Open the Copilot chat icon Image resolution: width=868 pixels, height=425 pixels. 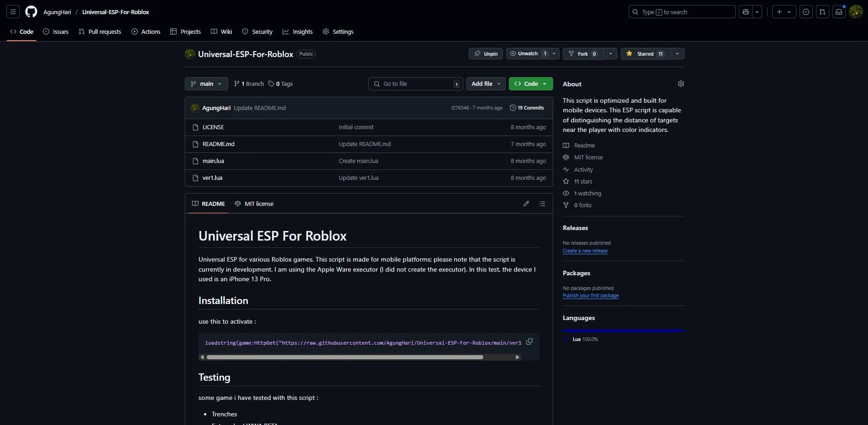point(746,12)
